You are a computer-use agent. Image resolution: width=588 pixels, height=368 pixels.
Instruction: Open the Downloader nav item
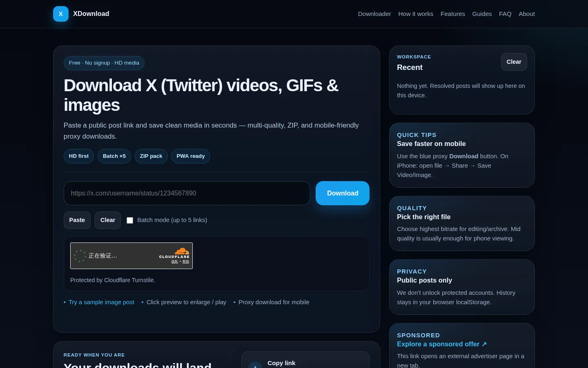click(x=374, y=14)
